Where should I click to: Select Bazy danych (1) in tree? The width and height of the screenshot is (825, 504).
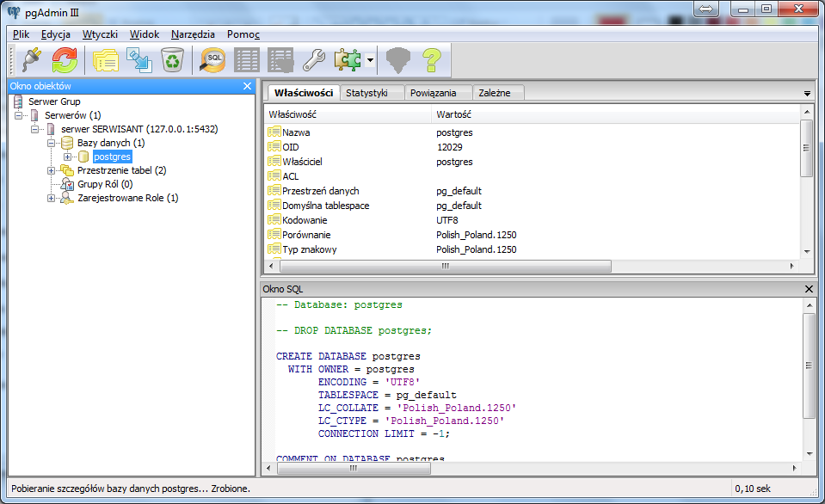click(x=111, y=143)
